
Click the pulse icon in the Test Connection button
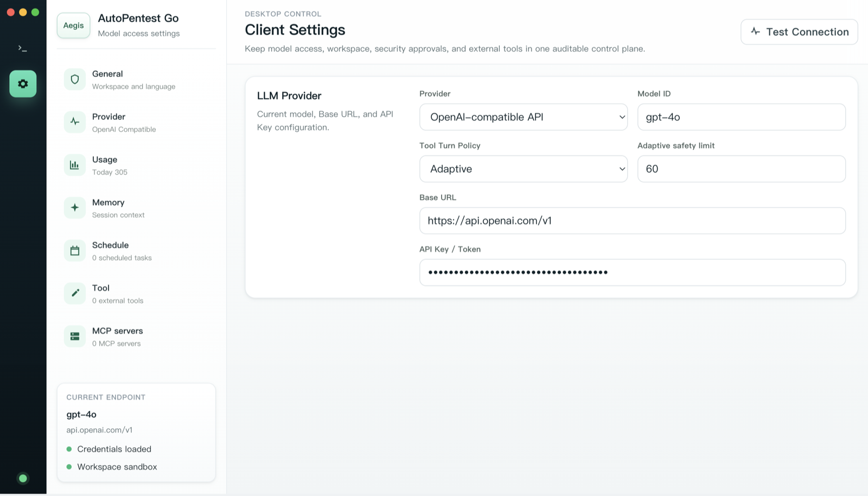755,31
